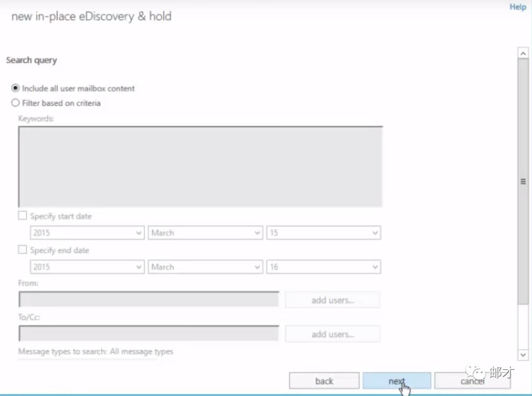Open the start date year dropdown

(87, 233)
